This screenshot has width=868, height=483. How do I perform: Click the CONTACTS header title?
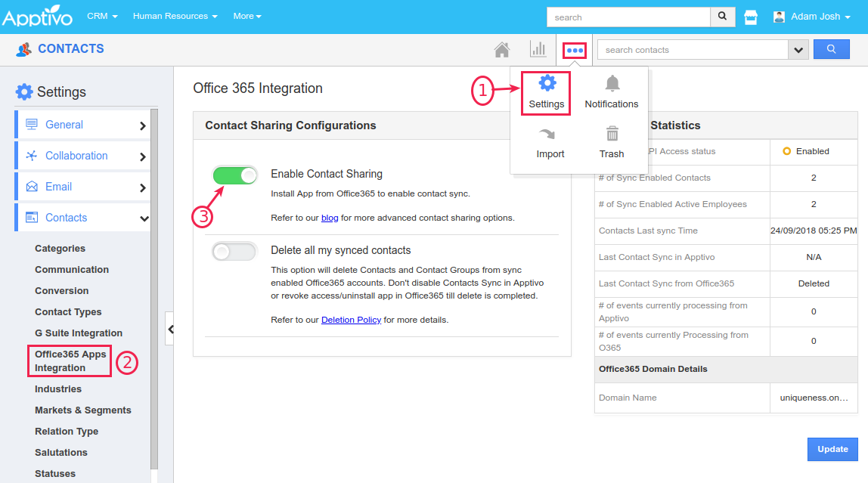click(x=71, y=48)
